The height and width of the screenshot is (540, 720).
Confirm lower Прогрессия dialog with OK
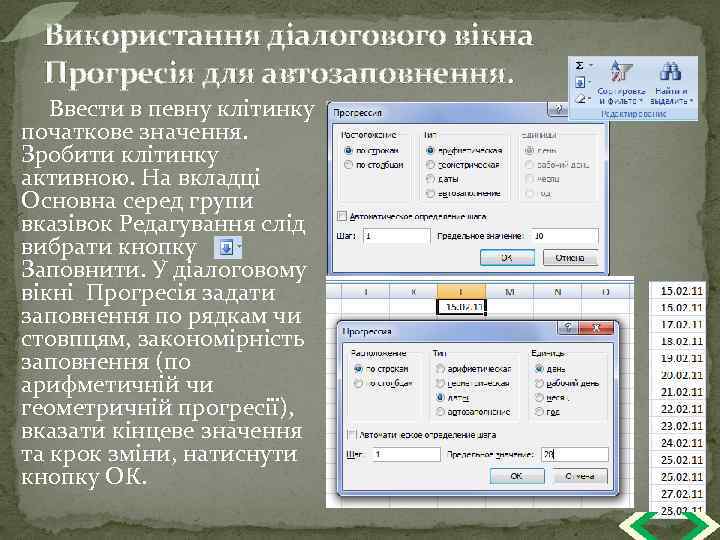pyautogui.click(x=517, y=476)
